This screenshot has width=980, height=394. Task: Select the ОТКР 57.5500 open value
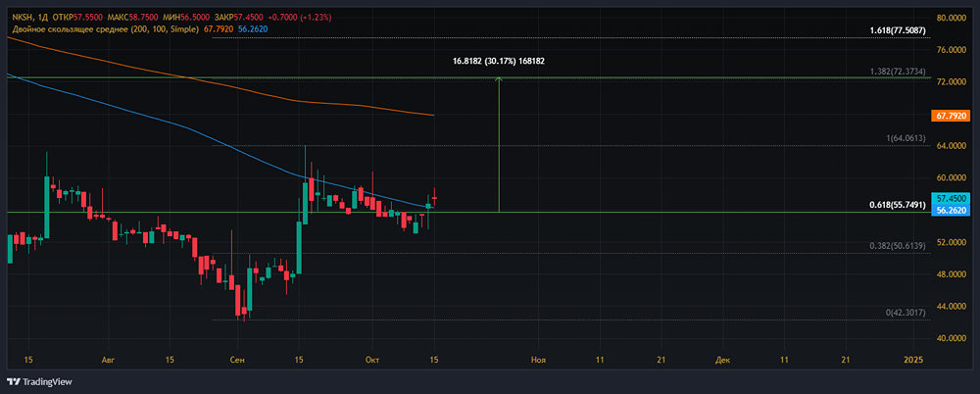(x=78, y=19)
